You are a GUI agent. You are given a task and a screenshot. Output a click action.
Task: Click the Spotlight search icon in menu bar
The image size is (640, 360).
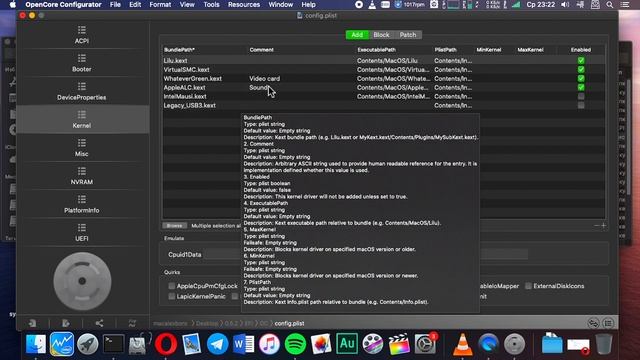[x=609, y=5]
